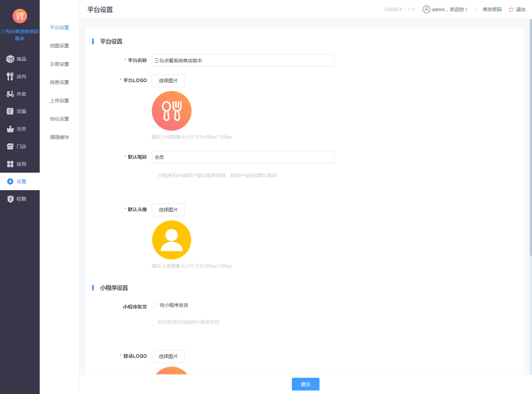This screenshot has height=394, width=532.
Task: Click the 当前版本：1.0 version text
Action: pos(399,10)
